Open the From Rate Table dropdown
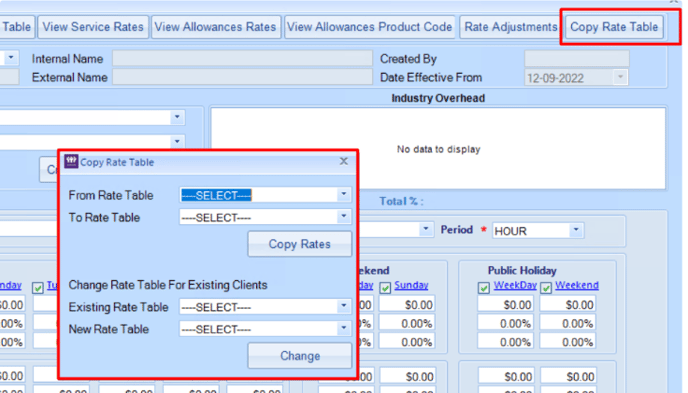Image resolution: width=688 pixels, height=393 pixels. pyautogui.click(x=344, y=194)
